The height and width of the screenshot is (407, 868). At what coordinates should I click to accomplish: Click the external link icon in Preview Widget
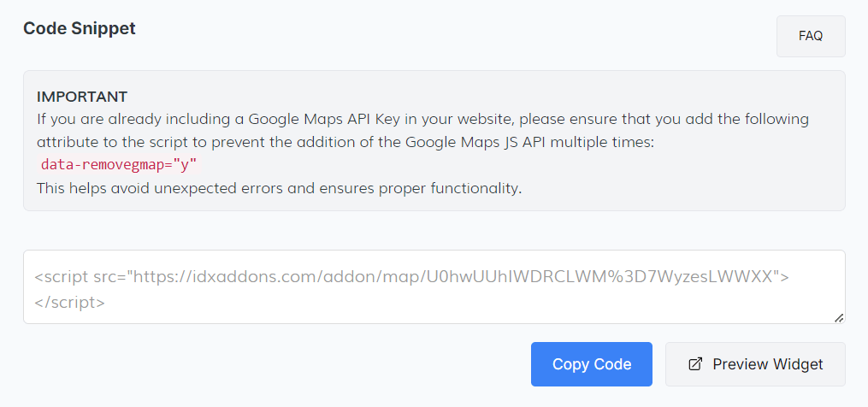tap(695, 364)
